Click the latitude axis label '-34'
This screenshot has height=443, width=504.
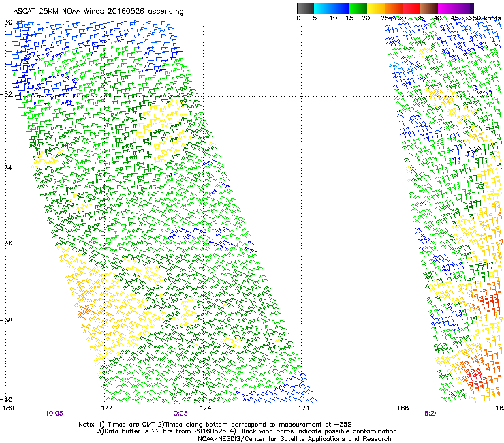coord(6,168)
